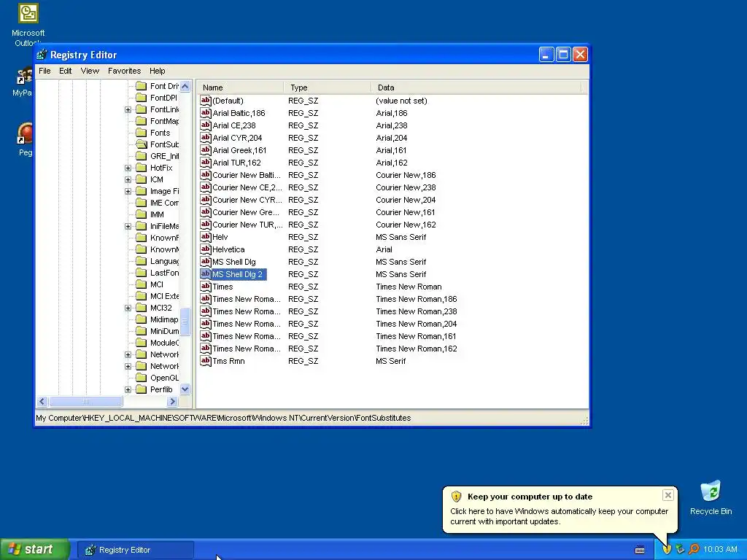Click the (Default) value string icon
Screen dimensions: 747x560
[x=205, y=101]
